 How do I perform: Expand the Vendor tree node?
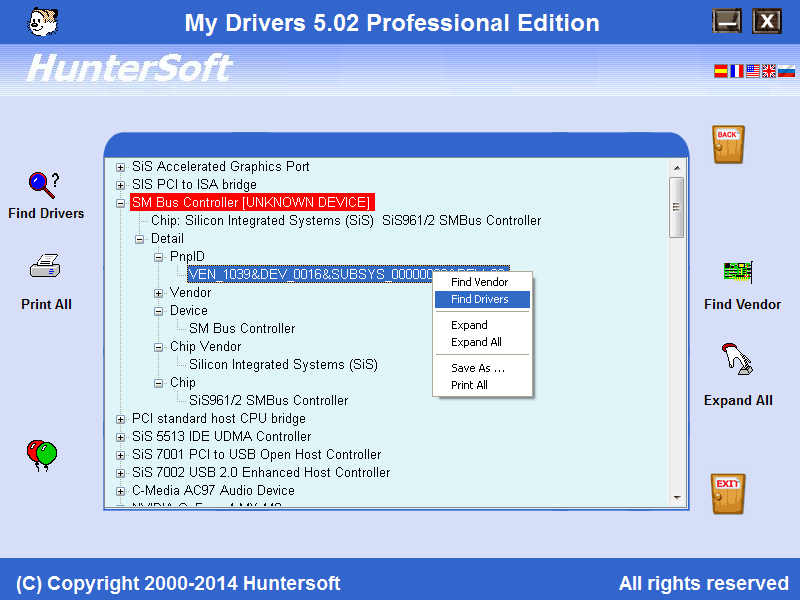point(159,293)
